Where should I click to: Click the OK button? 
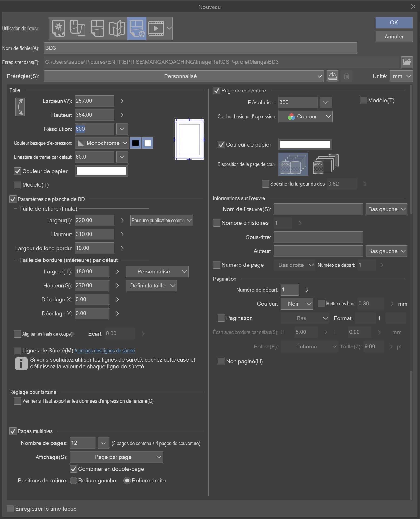(x=394, y=23)
